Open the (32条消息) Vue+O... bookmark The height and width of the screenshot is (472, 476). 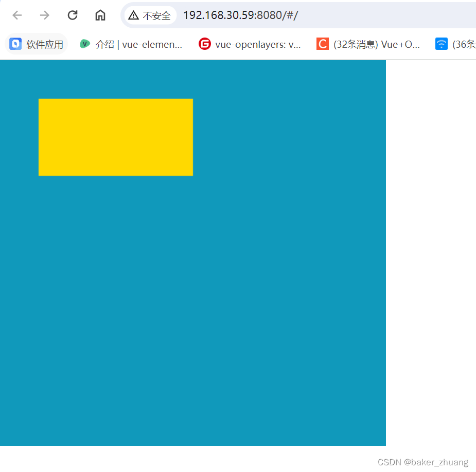coord(368,44)
